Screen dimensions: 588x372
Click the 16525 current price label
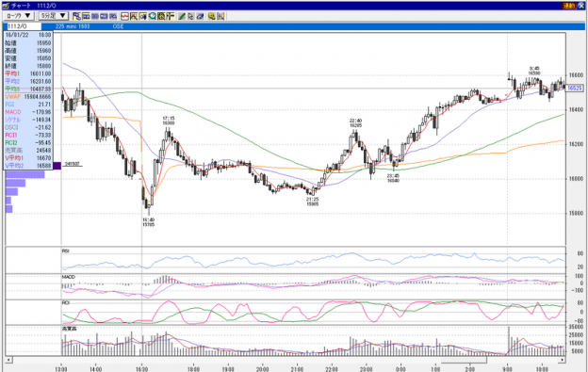tap(574, 88)
